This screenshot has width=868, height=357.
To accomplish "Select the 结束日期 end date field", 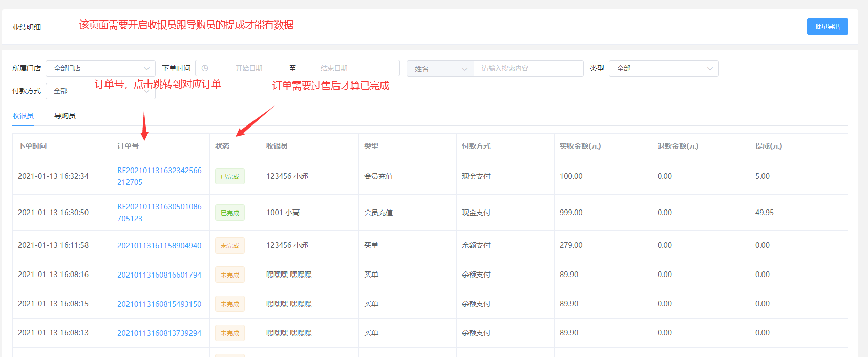I will (334, 68).
